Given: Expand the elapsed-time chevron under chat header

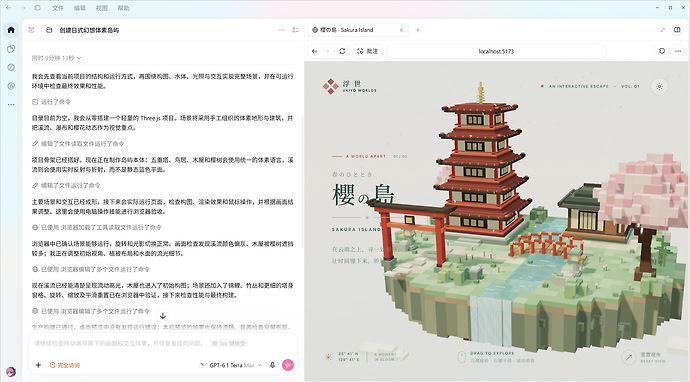Looking at the screenshot, I should click(79, 58).
